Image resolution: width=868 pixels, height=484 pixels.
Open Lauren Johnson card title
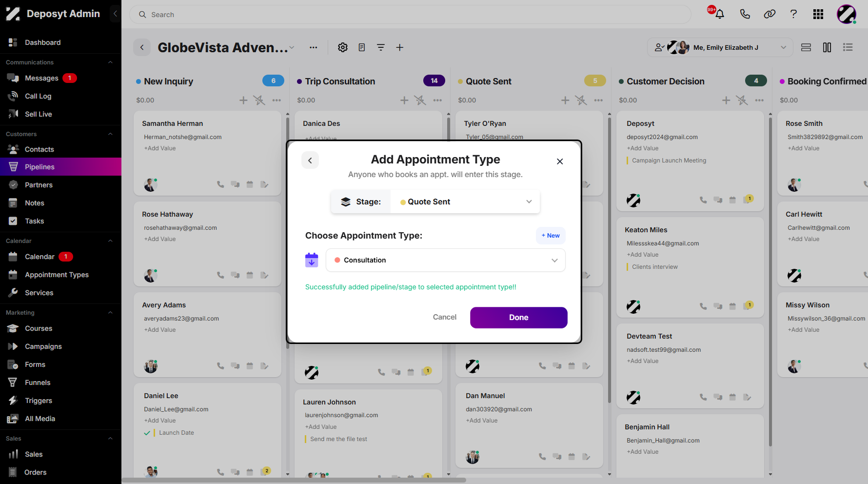(x=329, y=402)
